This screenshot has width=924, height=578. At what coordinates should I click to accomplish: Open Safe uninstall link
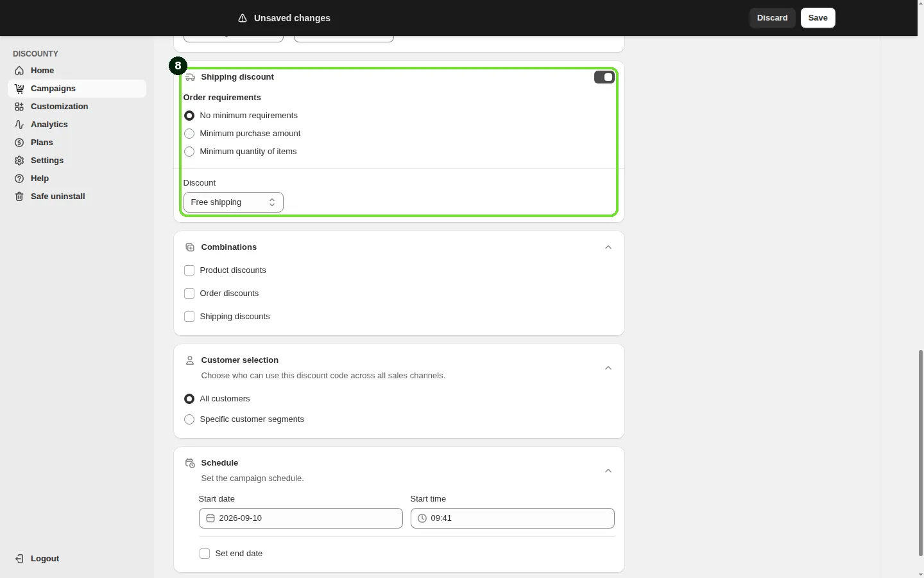coord(77,197)
